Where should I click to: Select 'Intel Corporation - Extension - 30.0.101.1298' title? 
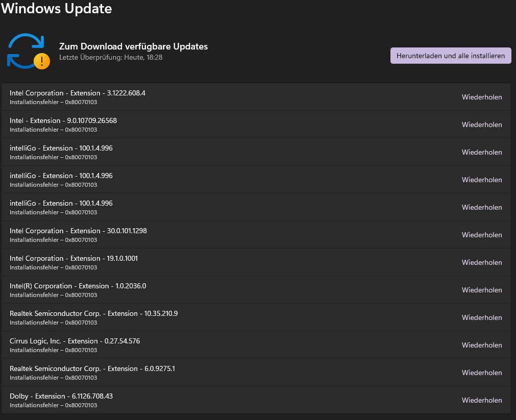tap(78, 231)
